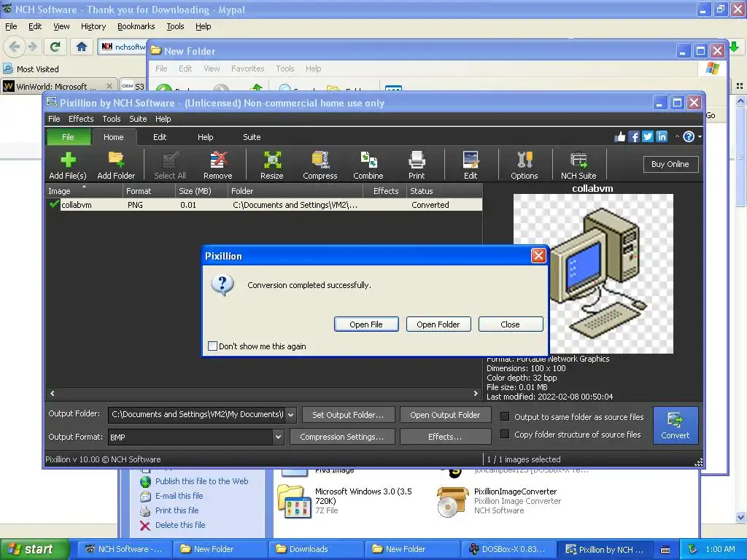The height and width of the screenshot is (560, 747).
Task: Open the Combine tool
Action: (x=368, y=165)
